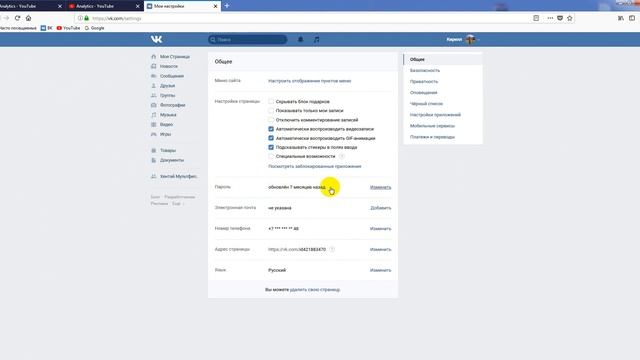Toggle Отключить комментирование записей checkbox
The width and height of the screenshot is (640, 360).
271,120
